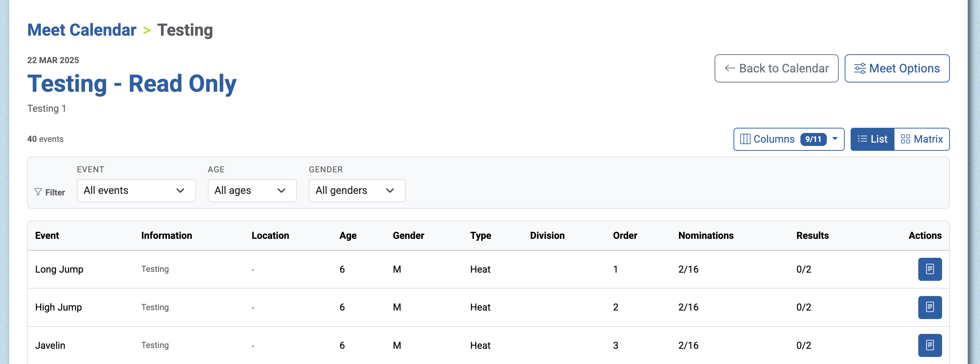Click the Type column header
980x364 pixels.
[480, 235]
